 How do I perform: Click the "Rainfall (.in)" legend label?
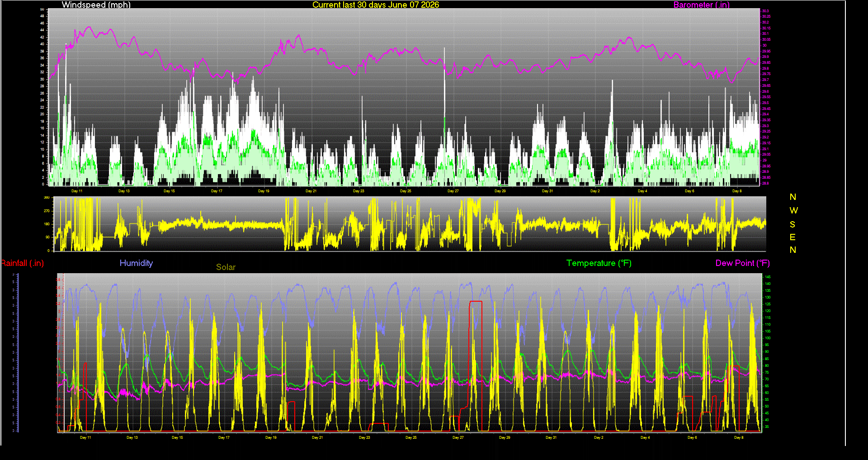[x=22, y=263]
